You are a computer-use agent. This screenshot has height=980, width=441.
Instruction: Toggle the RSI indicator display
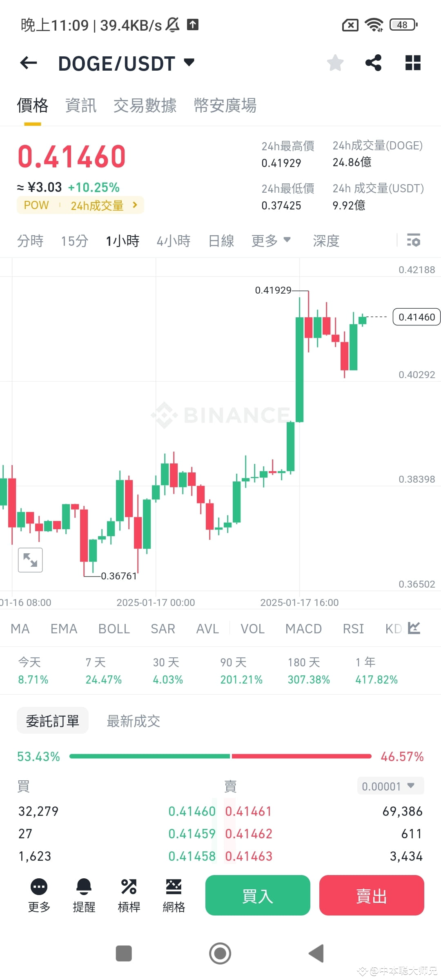(x=353, y=628)
